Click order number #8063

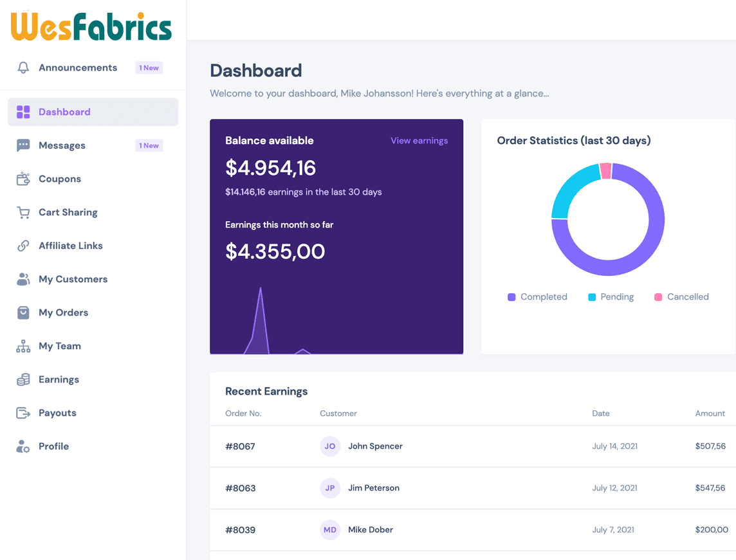coord(241,488)
